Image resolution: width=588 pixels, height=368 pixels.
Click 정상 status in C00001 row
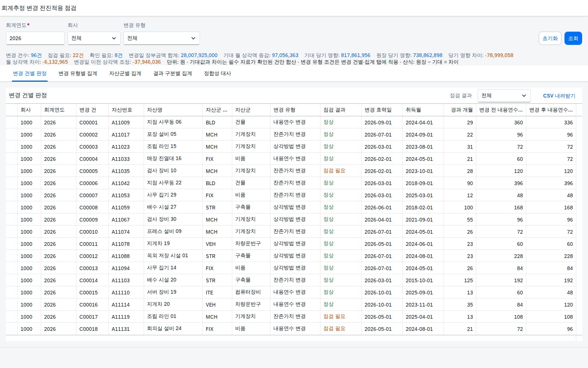pos(329,122)
